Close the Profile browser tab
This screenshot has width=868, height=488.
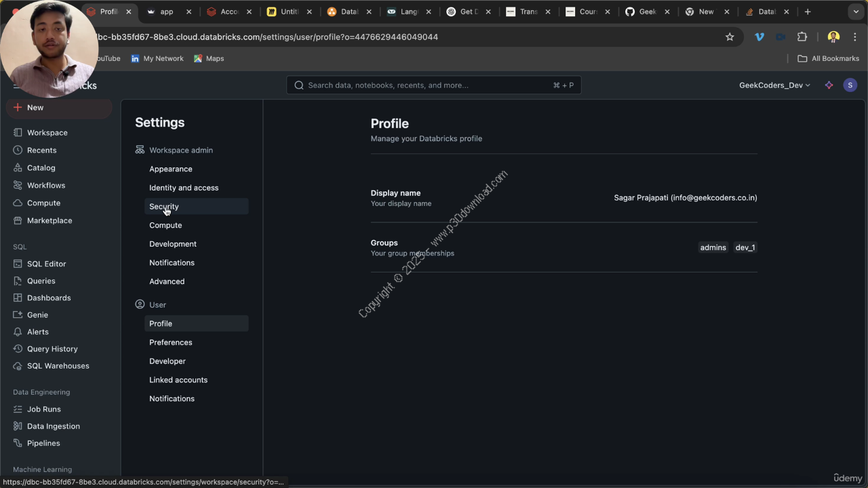tap(128, 12)
